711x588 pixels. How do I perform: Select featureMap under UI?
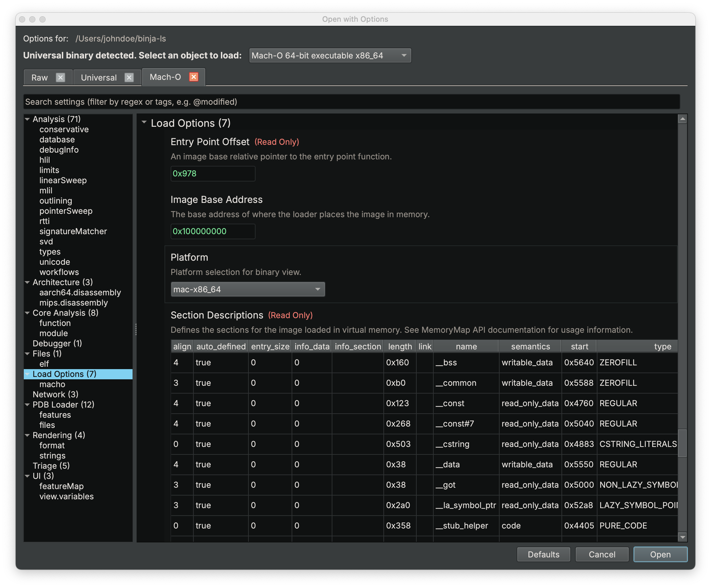pos(62,486)
